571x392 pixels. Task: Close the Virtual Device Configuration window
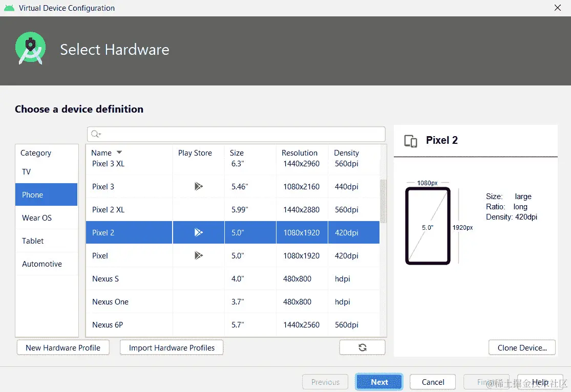(x=557, y=8)
